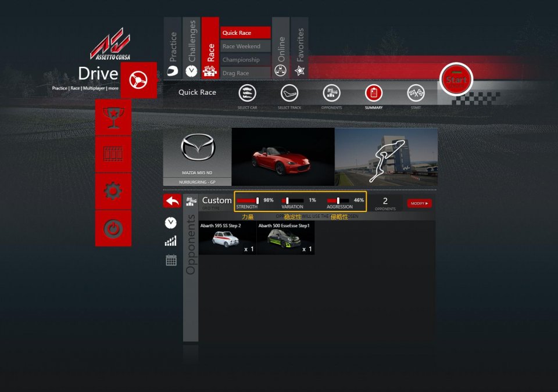558x392 pixels.
Task: Go to the Select Car step
Action: 248,93
